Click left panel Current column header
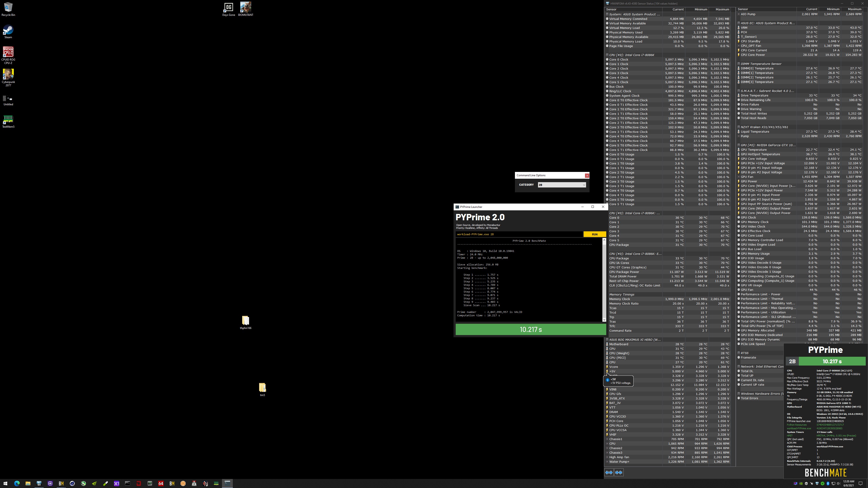 pyautogui.click(x=674, y=9)
